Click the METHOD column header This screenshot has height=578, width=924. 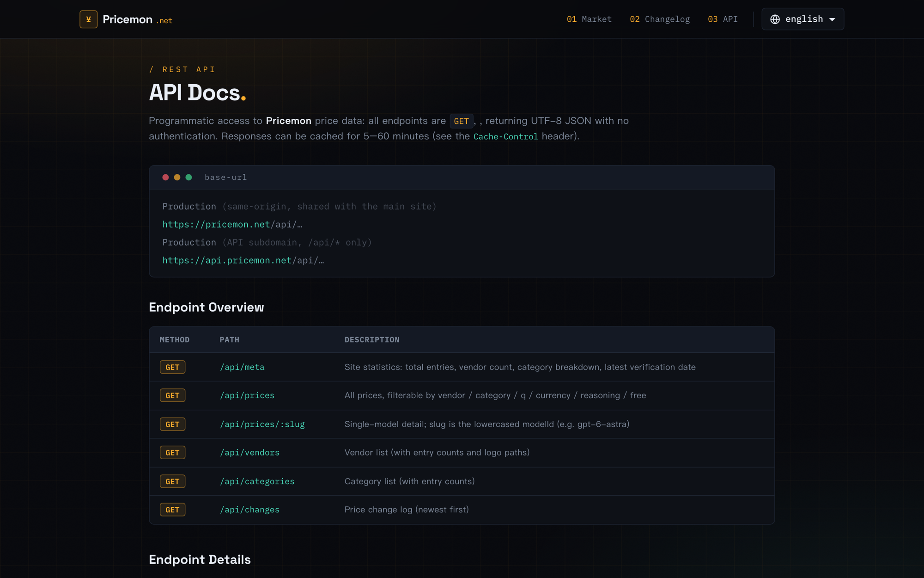(x=175, y=340)
